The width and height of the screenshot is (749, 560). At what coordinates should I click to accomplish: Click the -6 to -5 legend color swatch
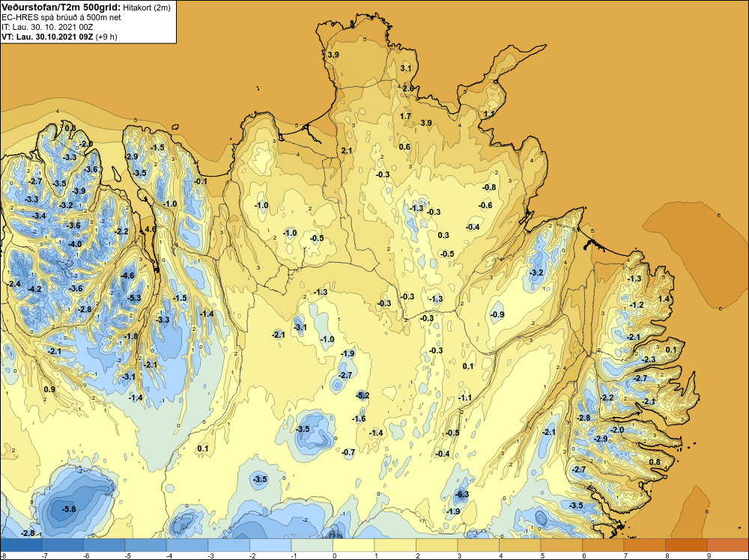point(104,545)
